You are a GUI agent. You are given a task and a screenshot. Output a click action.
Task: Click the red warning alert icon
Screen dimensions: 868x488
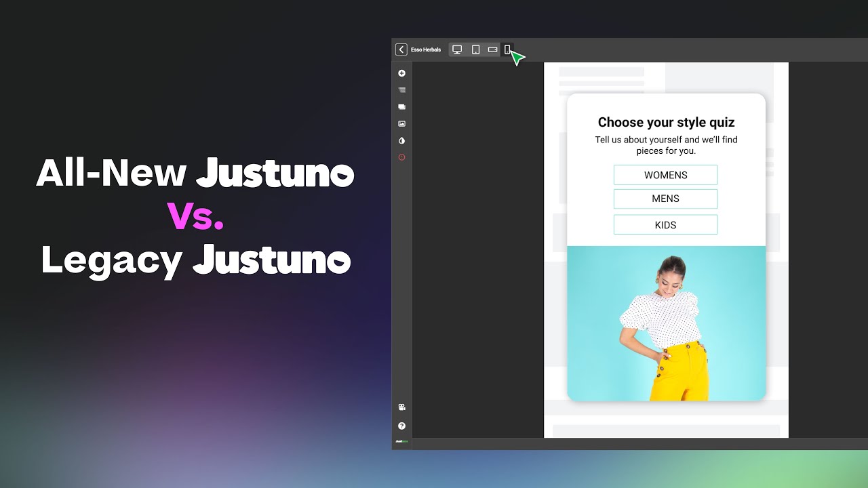point(402,157)
